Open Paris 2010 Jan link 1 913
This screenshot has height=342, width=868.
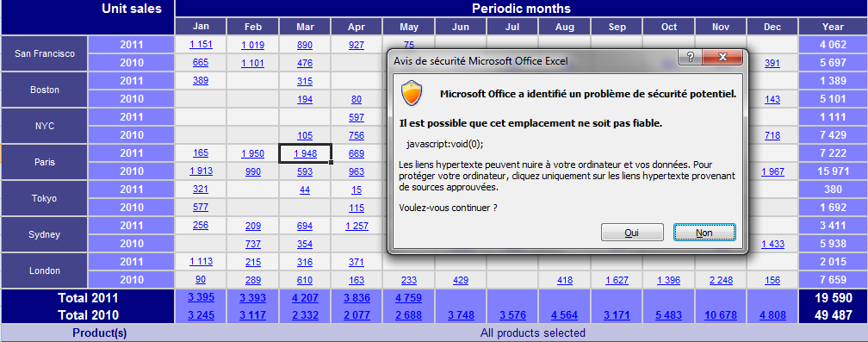(x=201, y=171)
